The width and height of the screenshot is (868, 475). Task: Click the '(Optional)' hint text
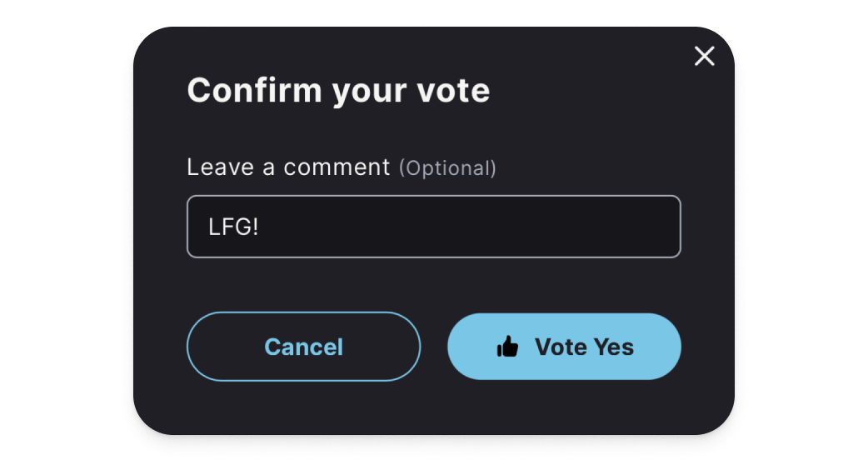point(447,168)
